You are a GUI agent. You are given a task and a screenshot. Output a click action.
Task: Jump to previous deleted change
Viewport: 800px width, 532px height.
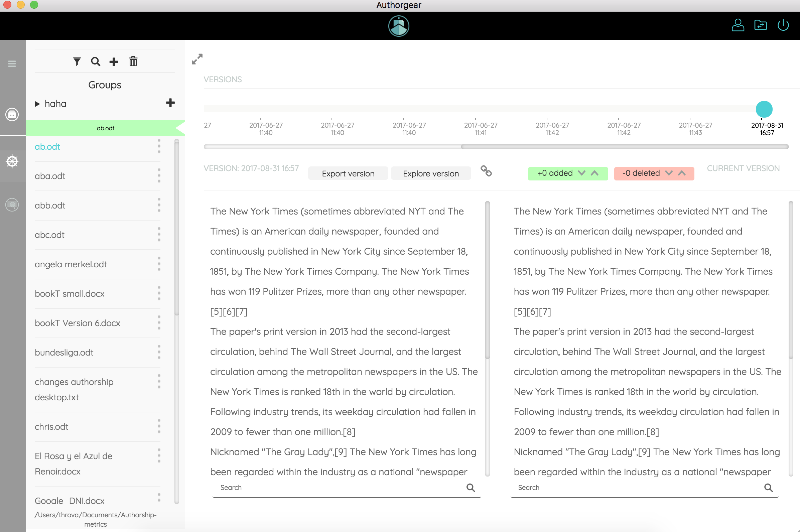(x=682, y=173)
